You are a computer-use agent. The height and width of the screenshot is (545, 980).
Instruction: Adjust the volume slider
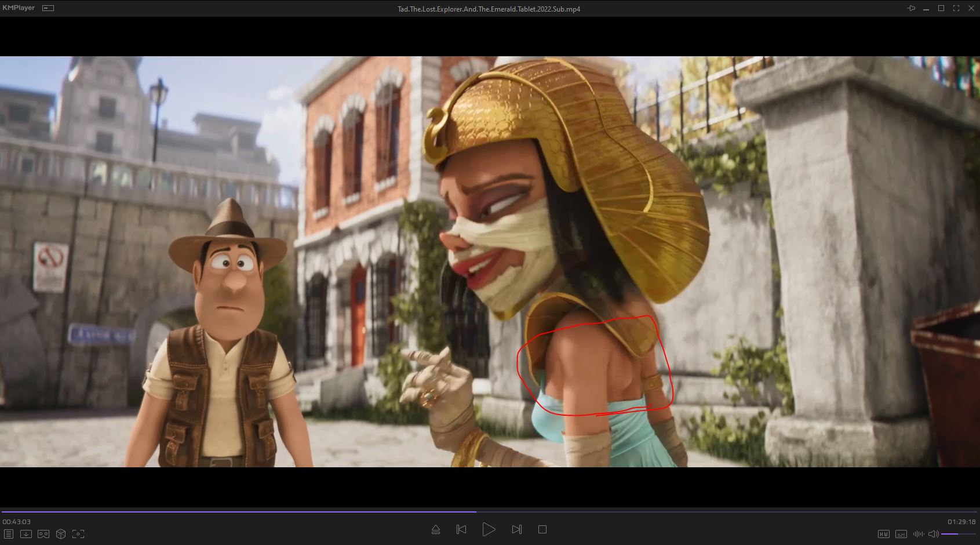(x=958, y=534)
